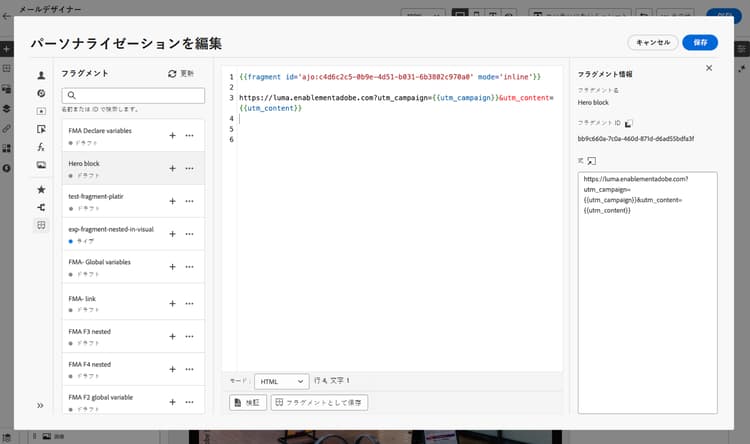This screenshot has height=444, width=750.
Task: Add FMA Declare variables fragment with plus
Action: pyautogui.click(x=172, y=135)
